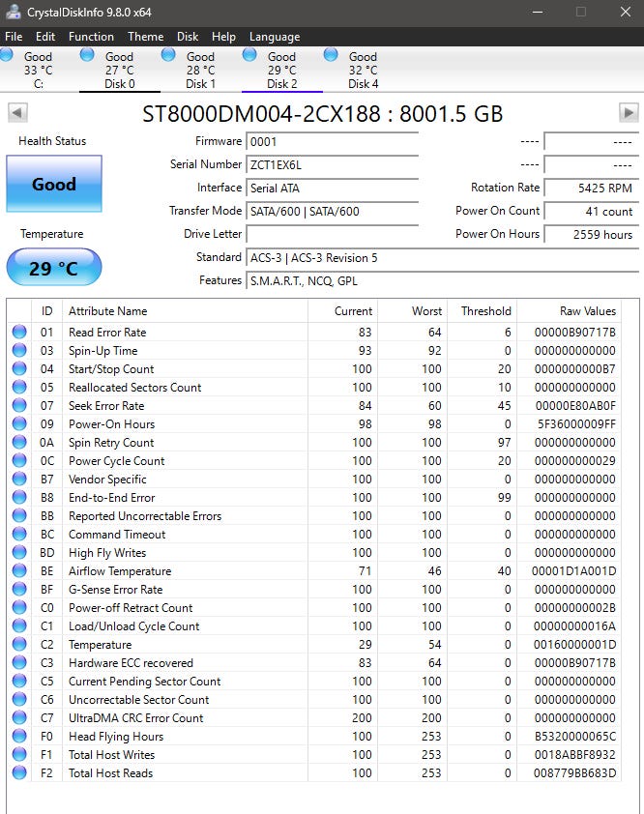Click the status orb for Hardware ECC recovered
This screenshot has height=814, width=644.
tap(19, 662)
